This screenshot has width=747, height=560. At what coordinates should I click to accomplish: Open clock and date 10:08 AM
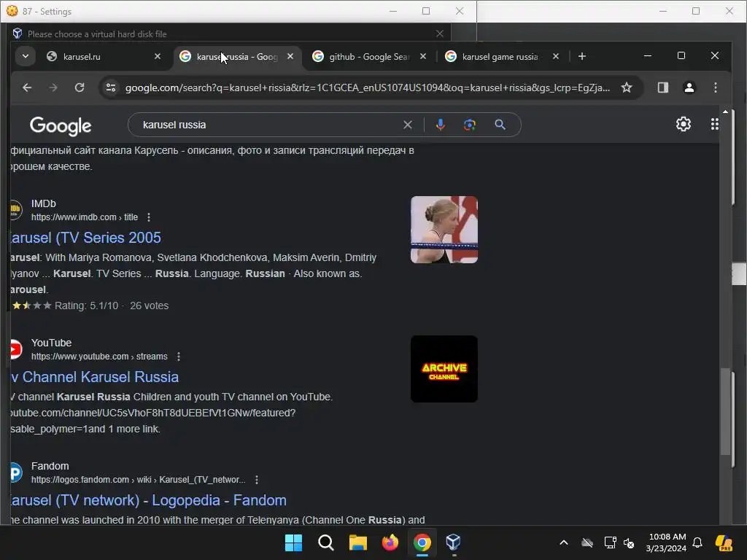[666, 542]
